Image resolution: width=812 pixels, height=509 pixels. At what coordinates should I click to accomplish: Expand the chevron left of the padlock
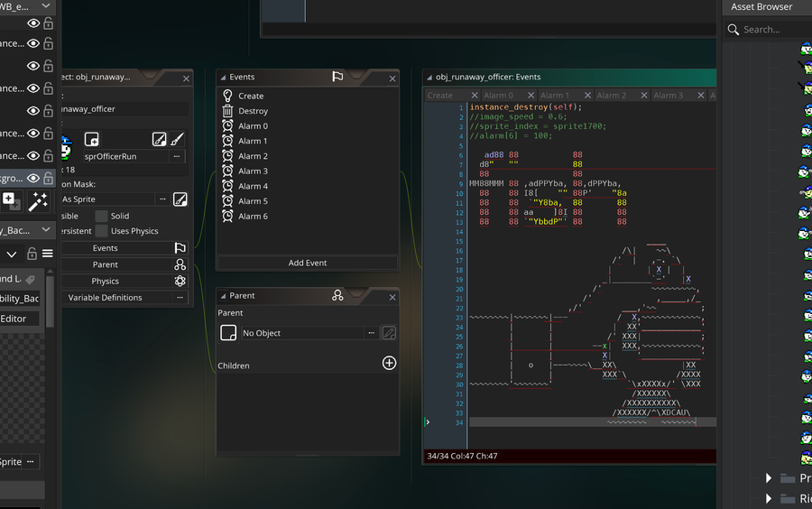(x=12, y=255)
